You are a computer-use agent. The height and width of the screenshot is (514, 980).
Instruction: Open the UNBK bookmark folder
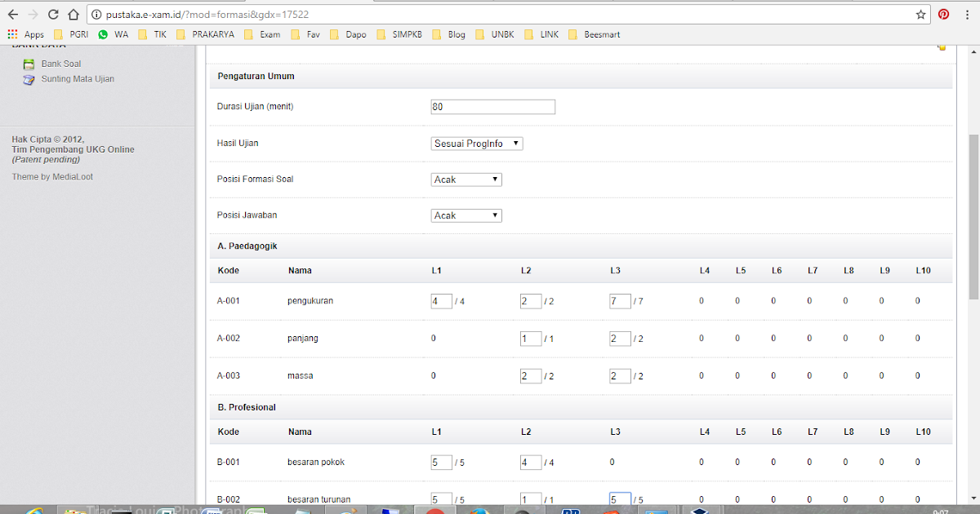(x=495, y=34)
